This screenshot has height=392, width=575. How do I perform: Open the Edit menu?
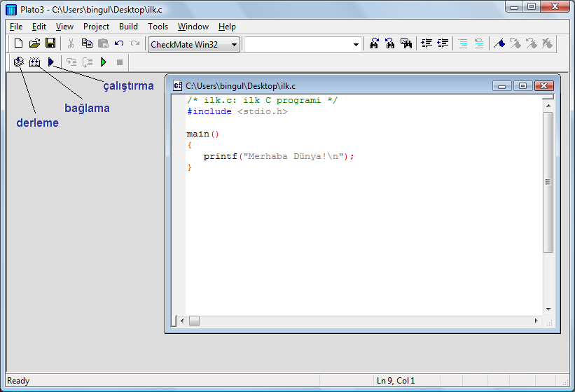click(39, 27)
